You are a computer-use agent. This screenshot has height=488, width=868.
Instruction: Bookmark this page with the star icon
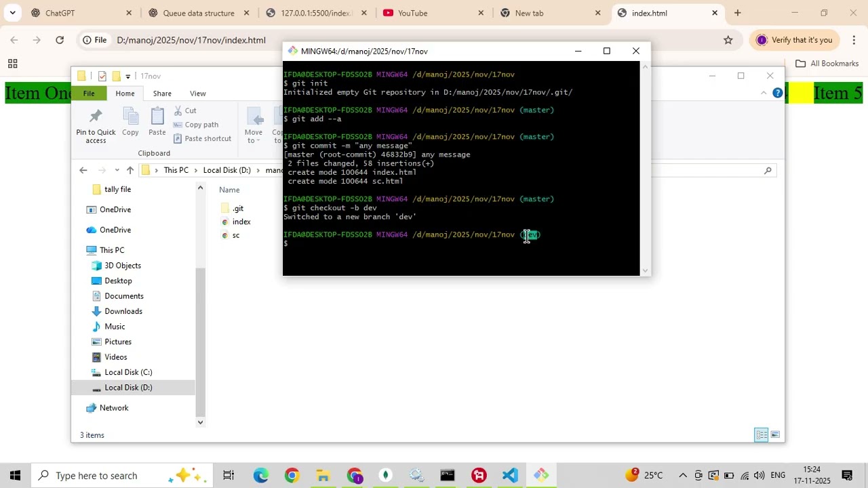point(728,40)
